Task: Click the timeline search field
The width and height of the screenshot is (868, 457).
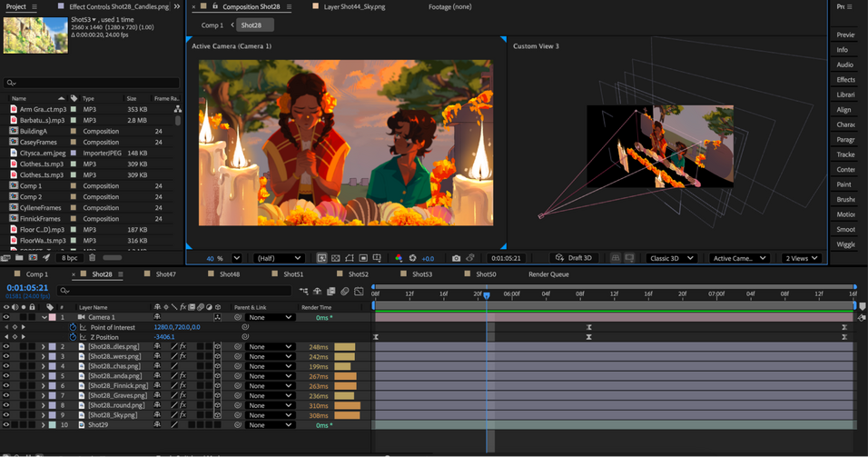Action: click(175, 291)
